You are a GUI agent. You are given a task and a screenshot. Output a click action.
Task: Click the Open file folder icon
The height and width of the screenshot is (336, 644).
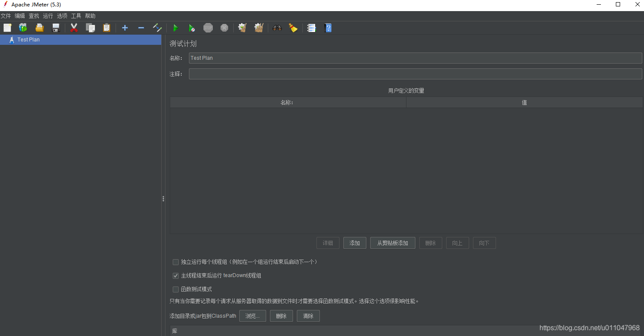(40, 28)
